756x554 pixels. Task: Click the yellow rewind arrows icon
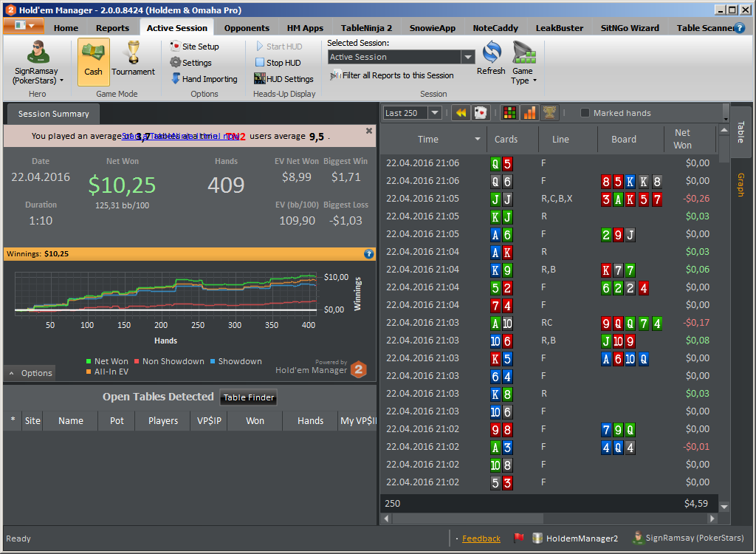461,113
